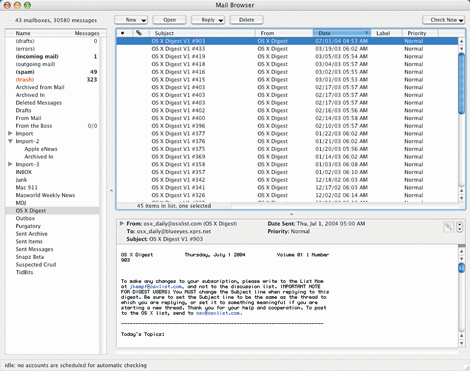Click the osx@osxlist.com email link
This screenshot has height=371, width=470.
pyautogui.click(x=219, y=313)
